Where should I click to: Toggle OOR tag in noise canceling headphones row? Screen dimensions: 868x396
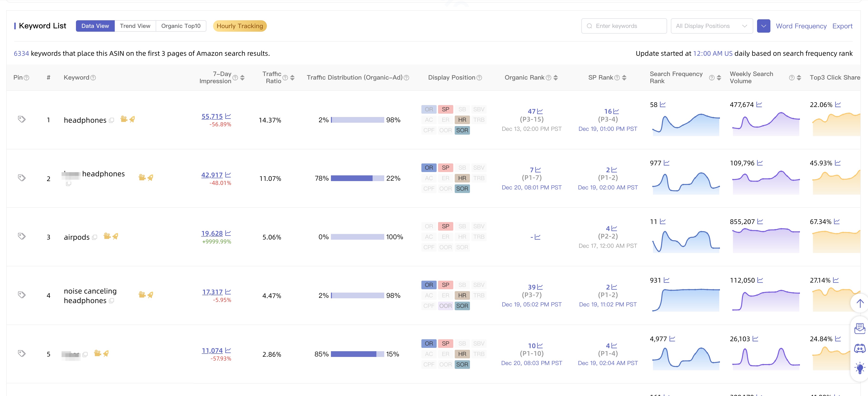coord(445,306)
